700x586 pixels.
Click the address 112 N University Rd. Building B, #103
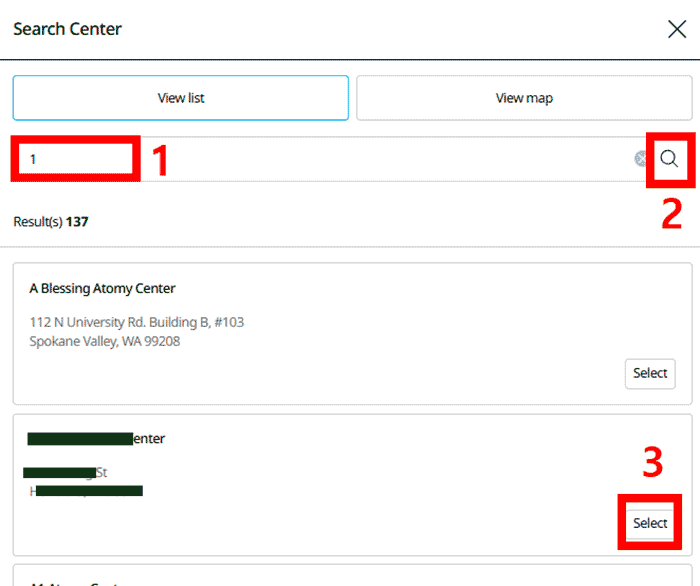137,322
